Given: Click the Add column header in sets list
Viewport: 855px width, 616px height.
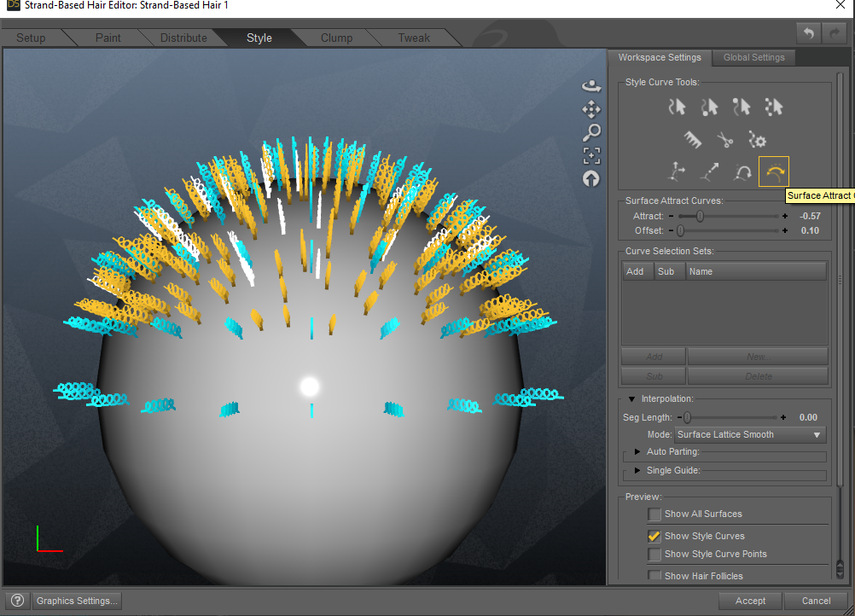Looking at the screenshot, I should tap(638, 271).
